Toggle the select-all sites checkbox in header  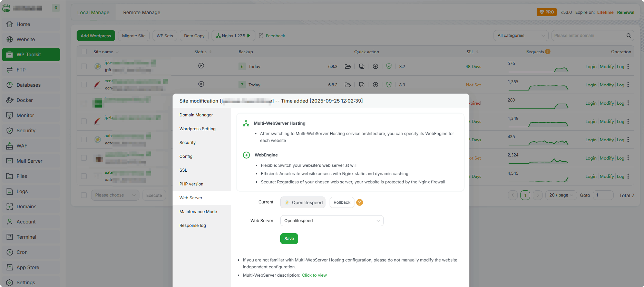(x=84, y=51)
